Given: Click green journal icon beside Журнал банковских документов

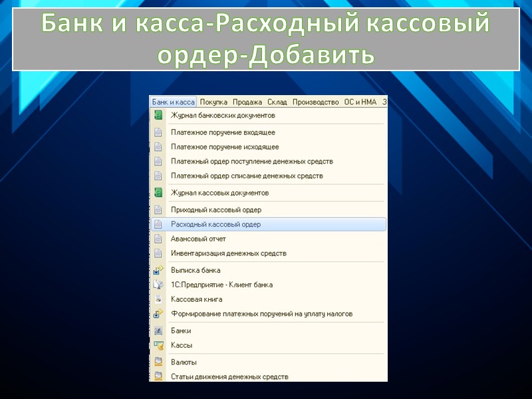Looking at the screenshot, I should [x=158, y=115].
